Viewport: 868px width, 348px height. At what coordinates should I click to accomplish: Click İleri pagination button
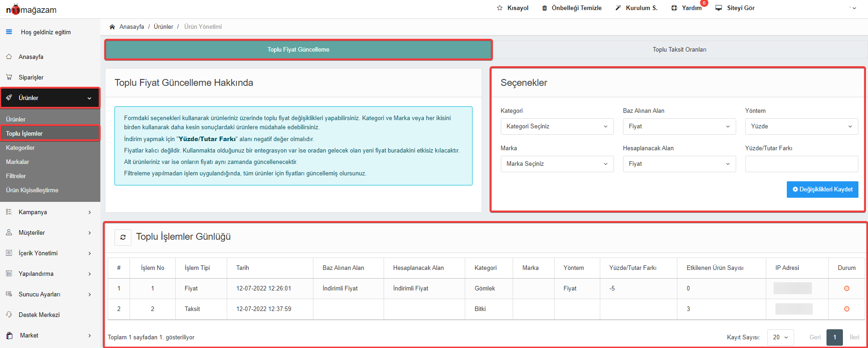tap(854, 337)
